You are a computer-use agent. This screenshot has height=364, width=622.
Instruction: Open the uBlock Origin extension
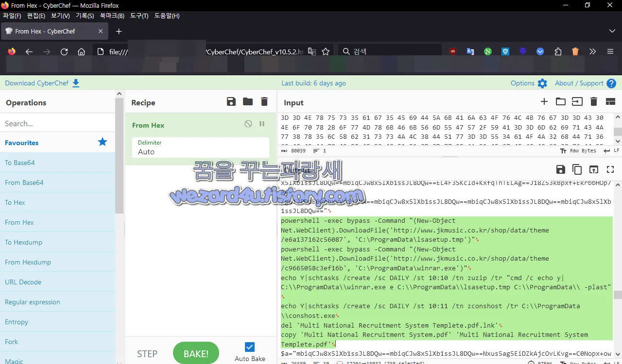453,51
